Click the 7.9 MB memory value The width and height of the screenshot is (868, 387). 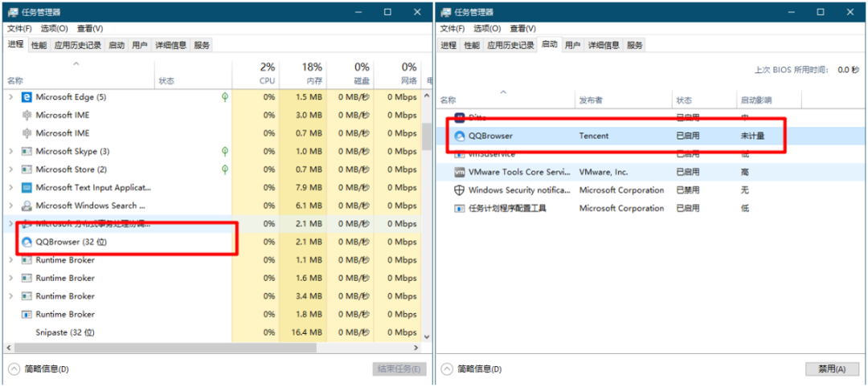309,187
